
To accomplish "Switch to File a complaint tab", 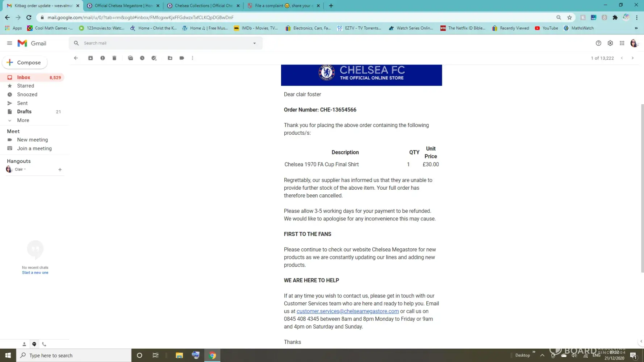I will click(284, 5).
